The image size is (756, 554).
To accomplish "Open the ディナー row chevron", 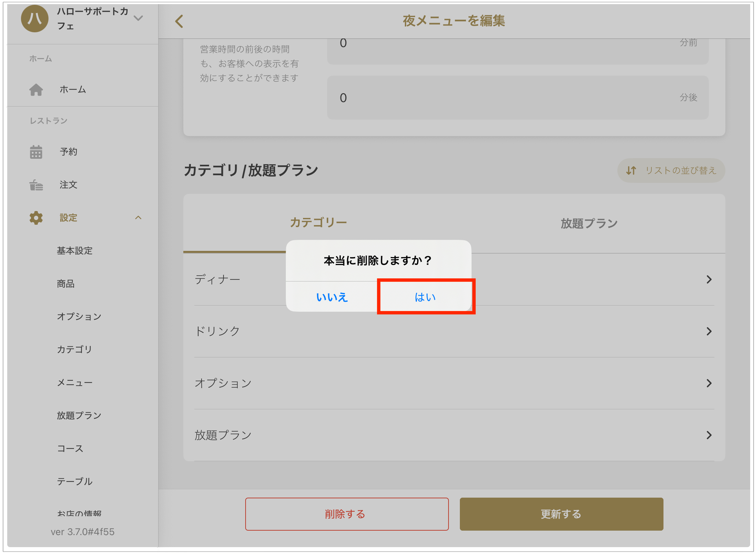I will click(x=709, y=279).
